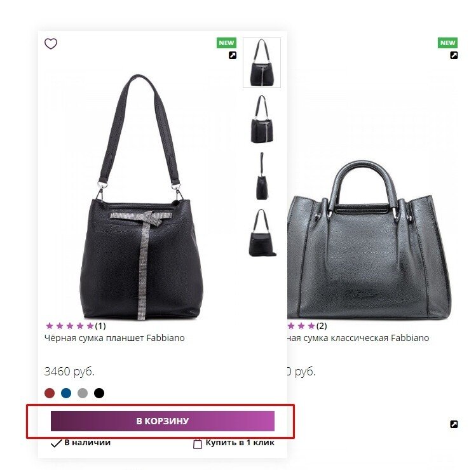Viewport: 476px width, 470px height.
Task: Click the "Купить в 1 клик" link
Action: point(240,443)
